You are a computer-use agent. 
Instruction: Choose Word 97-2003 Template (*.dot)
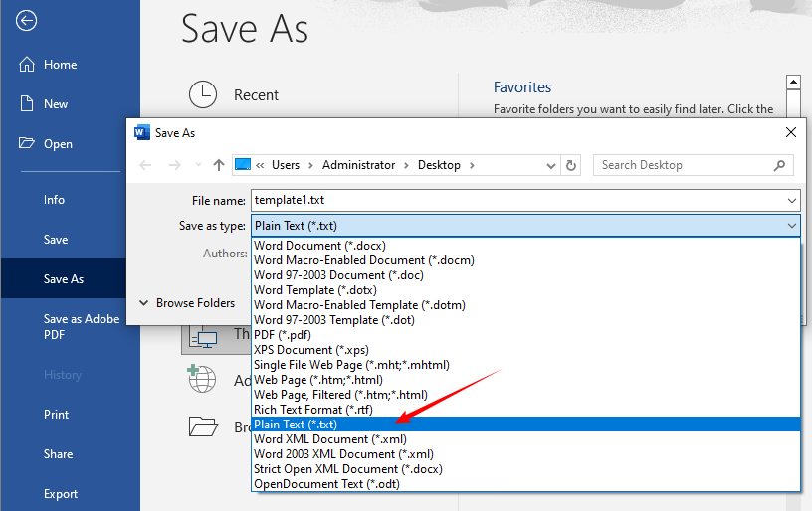click(x=525, y=320)
